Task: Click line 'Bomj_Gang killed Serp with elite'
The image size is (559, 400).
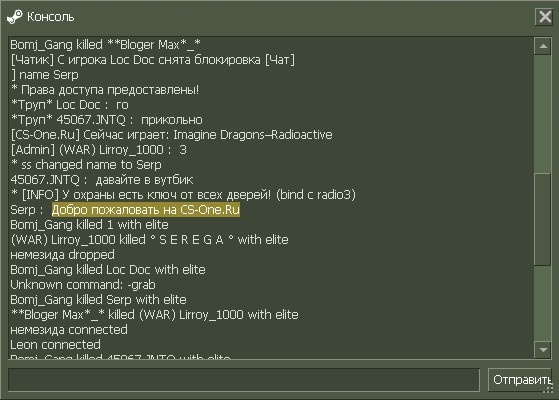Action: click(x=98, y=299)
